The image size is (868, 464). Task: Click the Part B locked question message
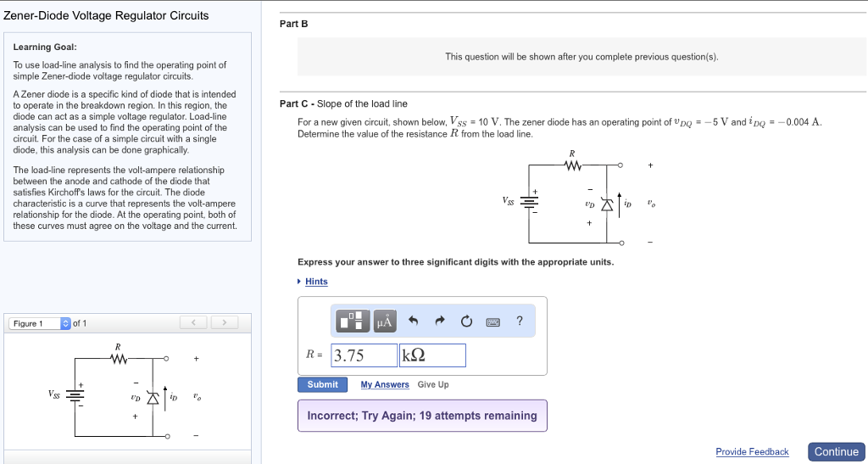pyautogui.click(x=581, y=57)
